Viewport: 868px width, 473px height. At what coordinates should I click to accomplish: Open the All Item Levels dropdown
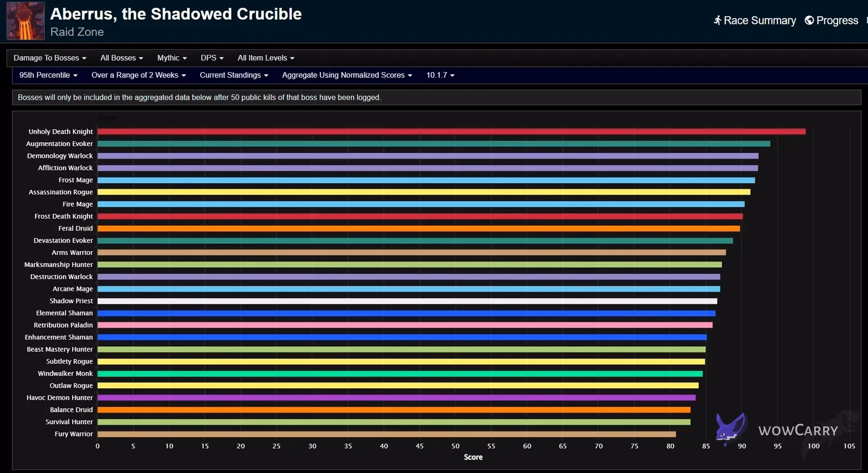266,58
